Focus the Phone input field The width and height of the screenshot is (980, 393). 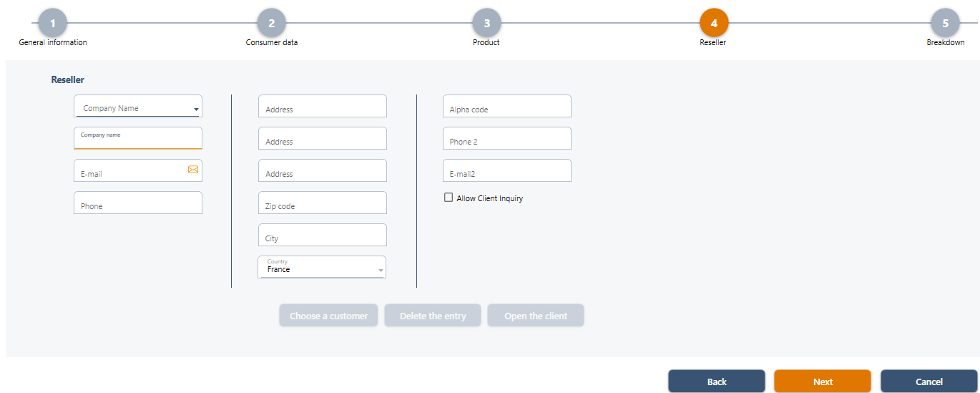point(138,203)
